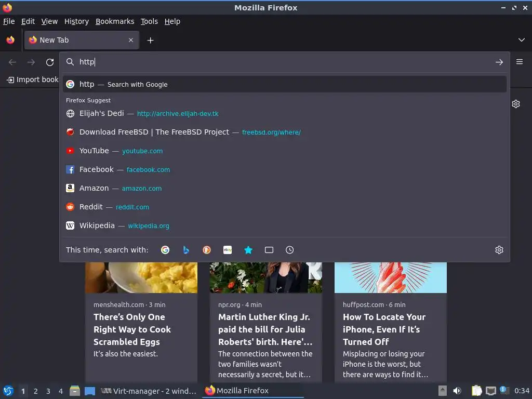Open file manager icon in taskbar
532x399 pixels.
tap(75, 391)
